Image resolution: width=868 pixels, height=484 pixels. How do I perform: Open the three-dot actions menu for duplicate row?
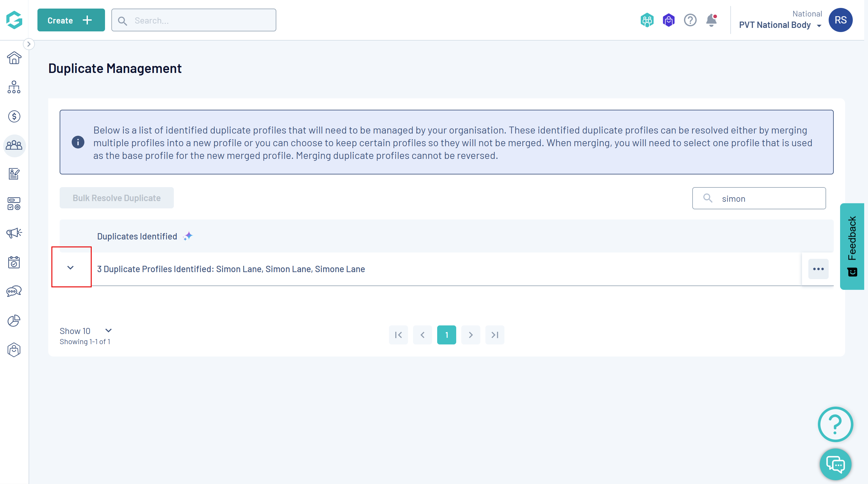(x=818, y=269)
